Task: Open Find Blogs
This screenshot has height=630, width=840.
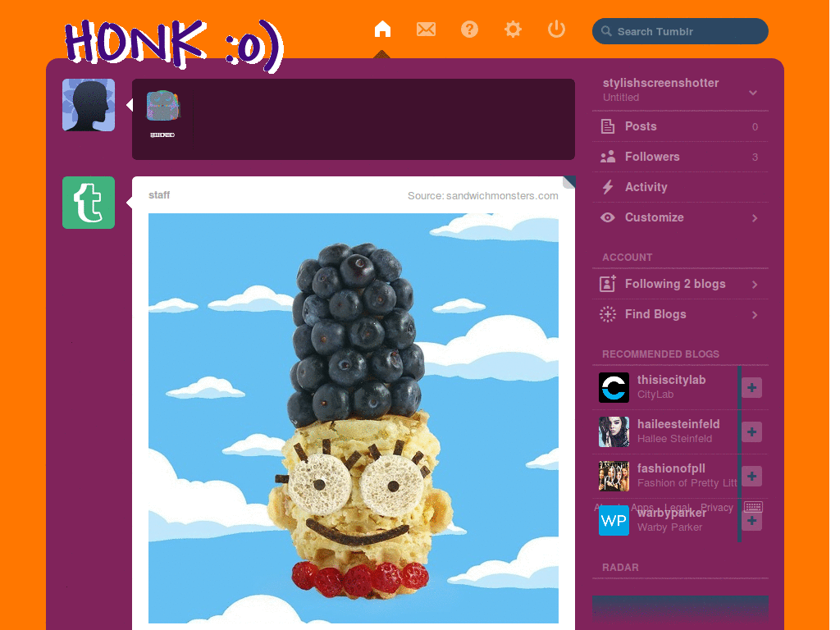Action: tap(680, 314)
